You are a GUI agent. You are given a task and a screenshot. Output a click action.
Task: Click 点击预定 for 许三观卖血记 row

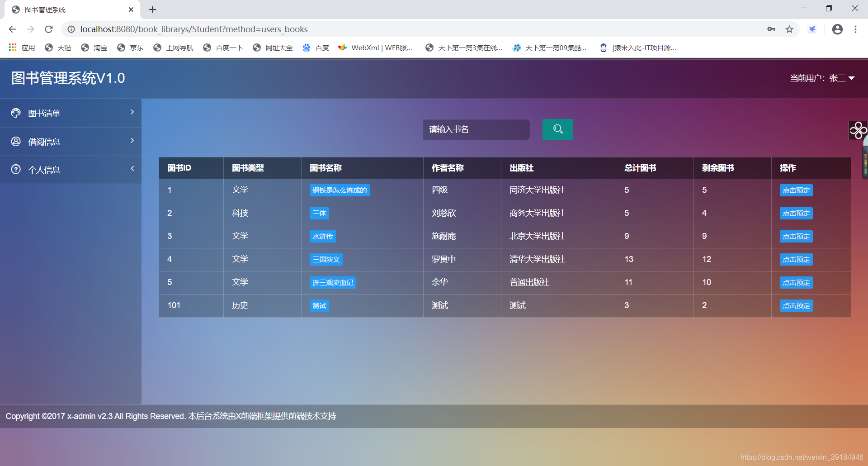796,283
